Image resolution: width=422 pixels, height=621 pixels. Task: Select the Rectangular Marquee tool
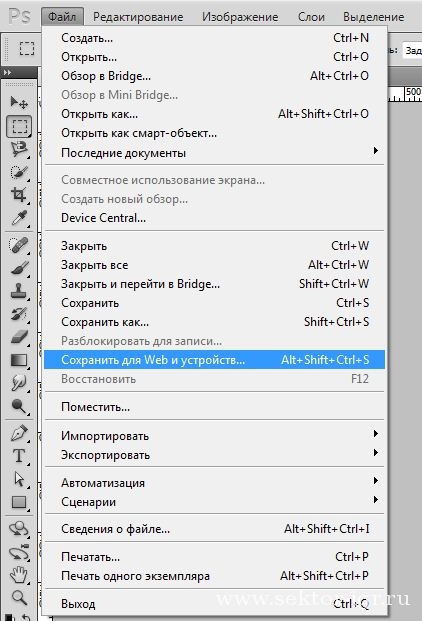coord(19,126)
